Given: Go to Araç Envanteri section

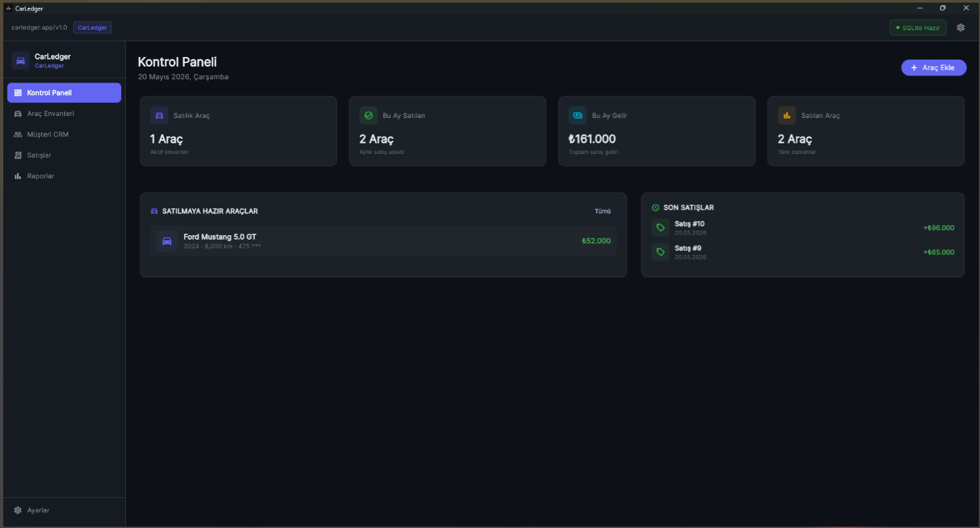Looking at the screenshot, I should click(x=64, y=114).
